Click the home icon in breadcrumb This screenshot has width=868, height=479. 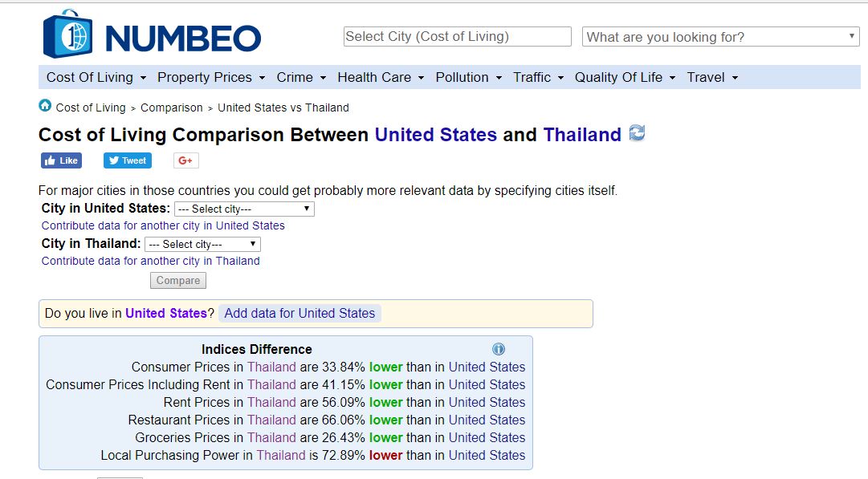45,106
